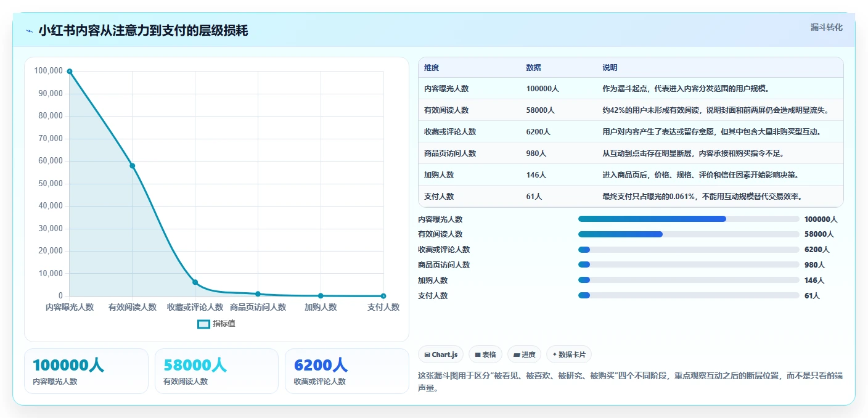The height and width of the screenshot is (418, 868).
Task: Open the 100000人 data card
Action: tap(86, 371)
